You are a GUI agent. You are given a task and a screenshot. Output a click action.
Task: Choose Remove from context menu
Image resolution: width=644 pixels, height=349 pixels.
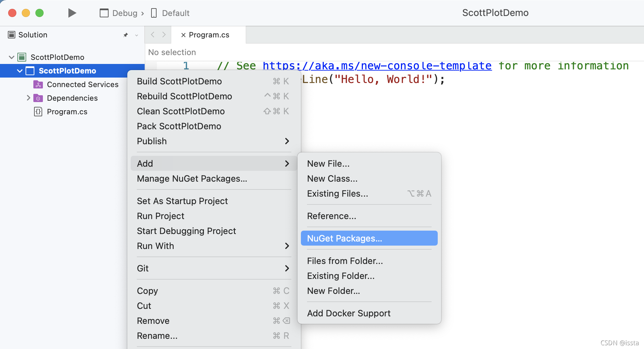[x=214, y=321]
